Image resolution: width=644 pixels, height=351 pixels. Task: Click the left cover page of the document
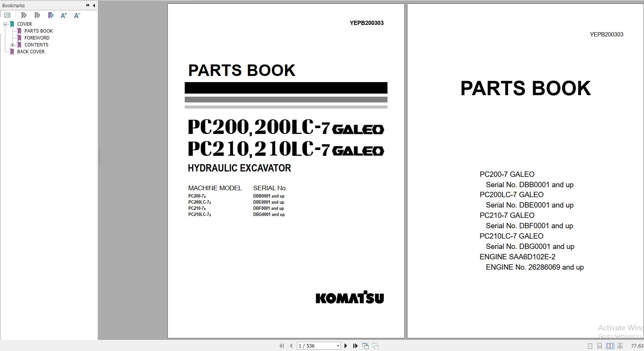286,171
